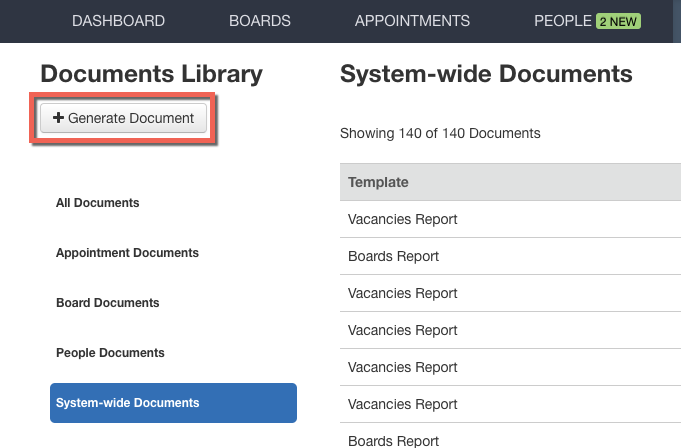Image resolution: width=681 pixels, height=448 pixels.
Task: Select System-wide Documents in sidebar
Action: (173, 403)
